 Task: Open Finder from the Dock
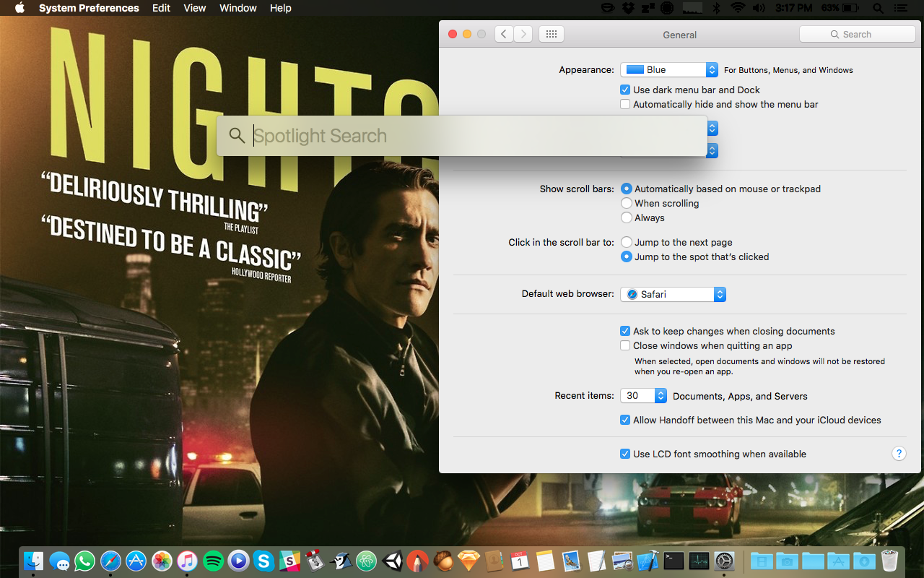[33, 561]
